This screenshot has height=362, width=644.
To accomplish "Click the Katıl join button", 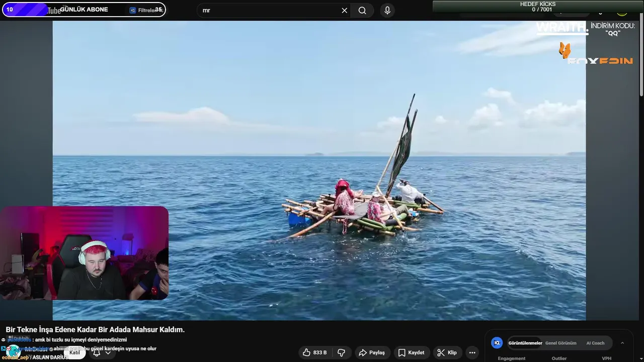I will coord(74,352).
